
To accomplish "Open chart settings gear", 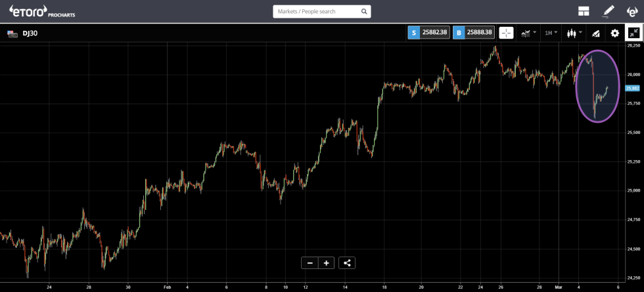I will tap(615, 33).
